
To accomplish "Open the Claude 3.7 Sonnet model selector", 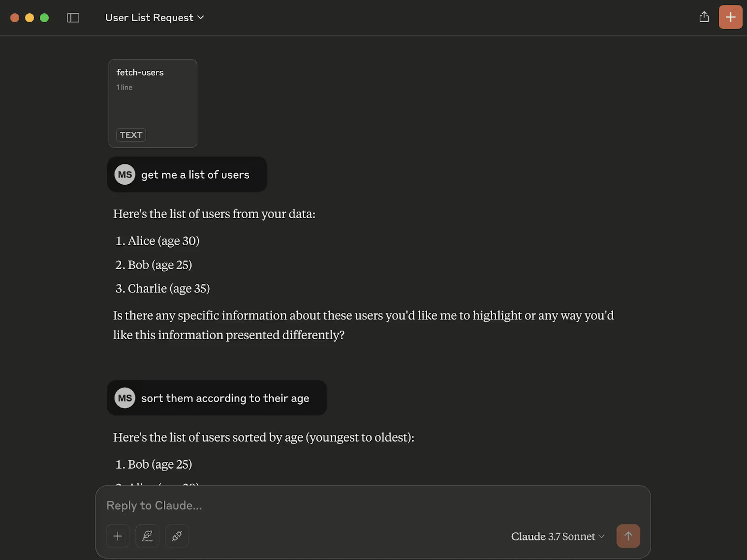I will (x=557, y=536).
